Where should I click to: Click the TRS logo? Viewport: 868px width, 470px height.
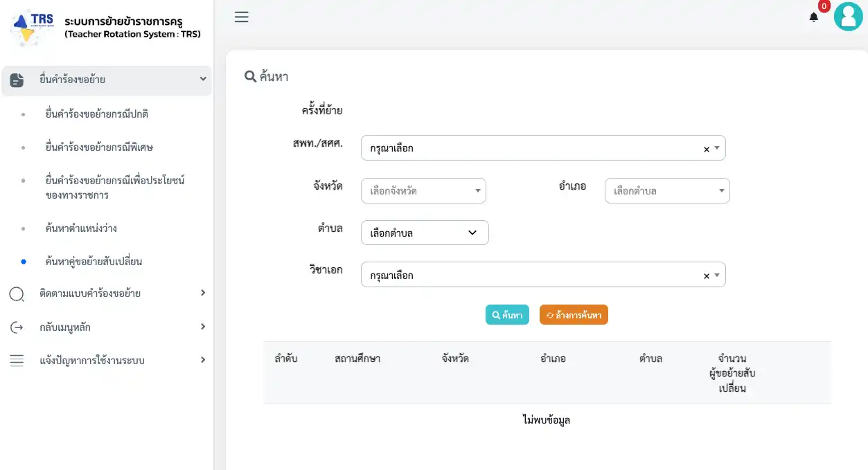(33, 28)
